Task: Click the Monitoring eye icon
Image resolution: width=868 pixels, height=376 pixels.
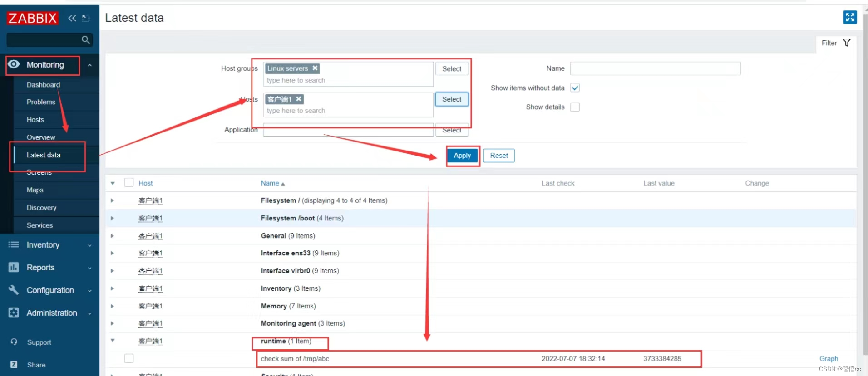Action: click(x=14, y=64)
